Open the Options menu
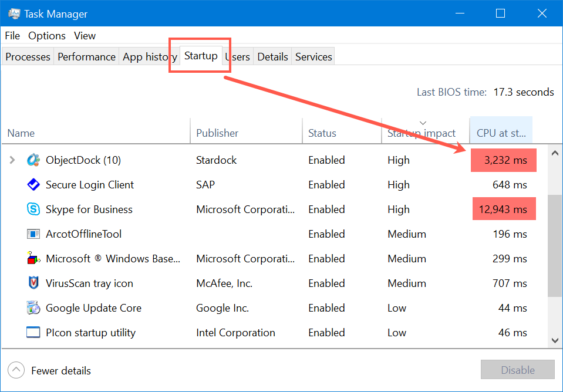This screenshot has height=392, width=563. (x=47, y=36)
